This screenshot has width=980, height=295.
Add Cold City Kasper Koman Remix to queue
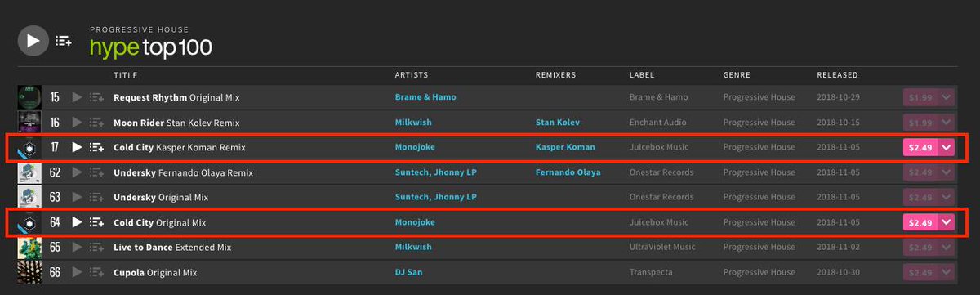[96, 148]
